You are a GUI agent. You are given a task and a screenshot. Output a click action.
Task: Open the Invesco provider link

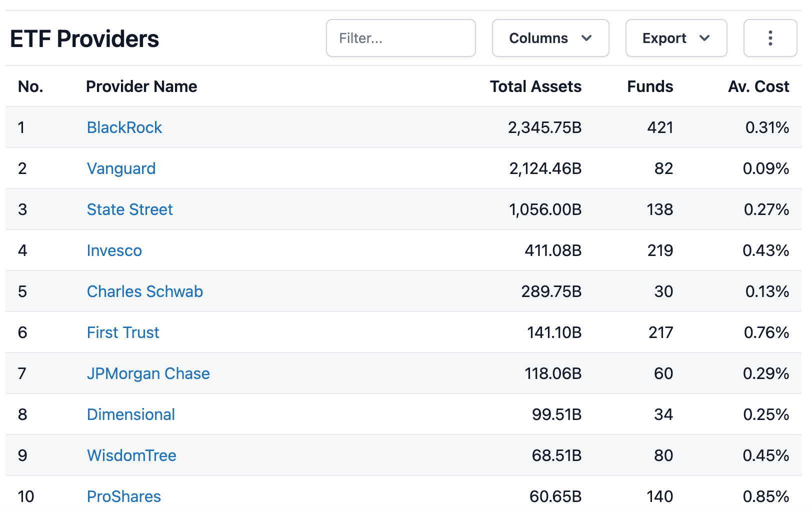(114, 250)
